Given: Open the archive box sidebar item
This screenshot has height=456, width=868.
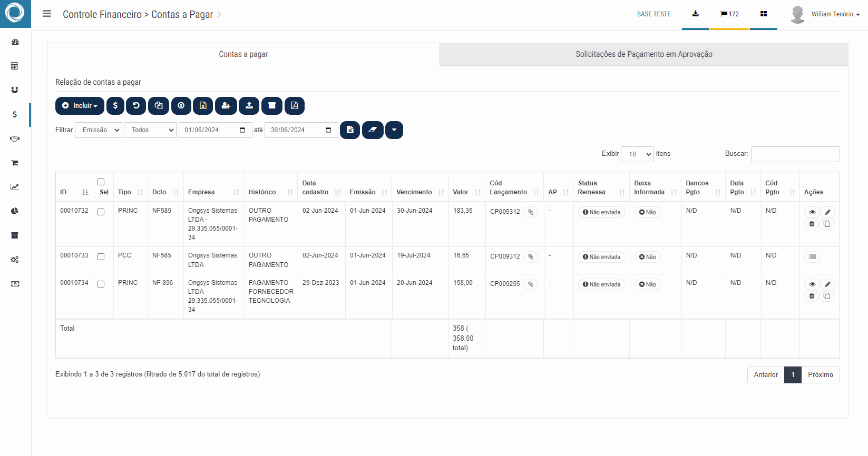Looking at the screenshot, I should (x=15, y=235).
